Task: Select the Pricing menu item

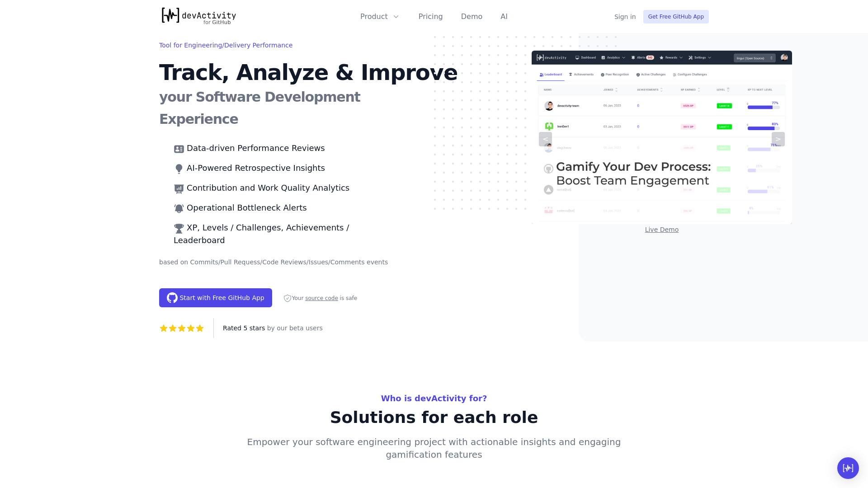Action: point(430,16)
